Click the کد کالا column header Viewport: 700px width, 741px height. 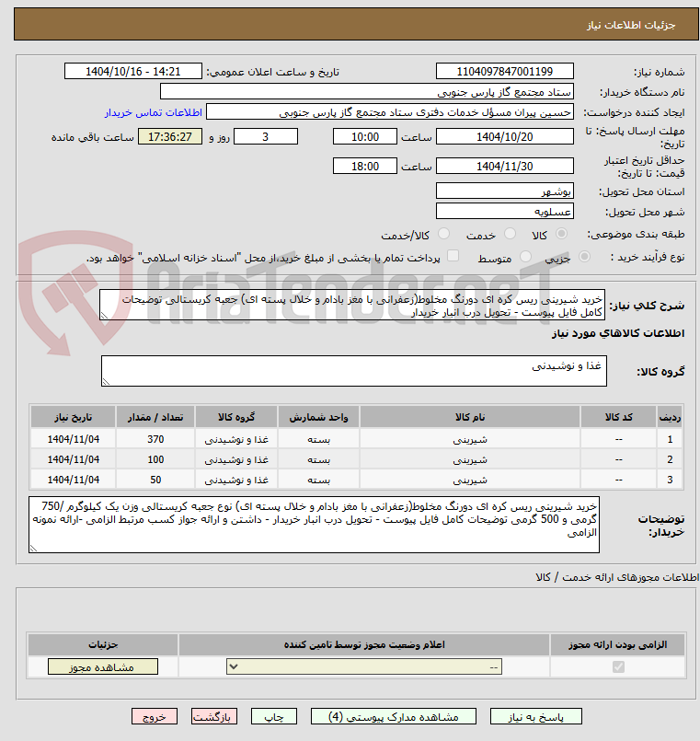pos(618,417)
